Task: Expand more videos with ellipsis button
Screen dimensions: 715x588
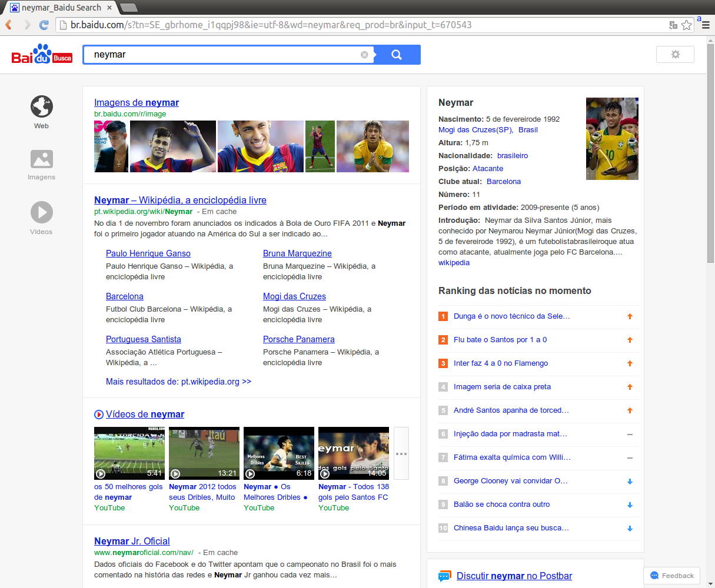Action: tap(401, 453)
